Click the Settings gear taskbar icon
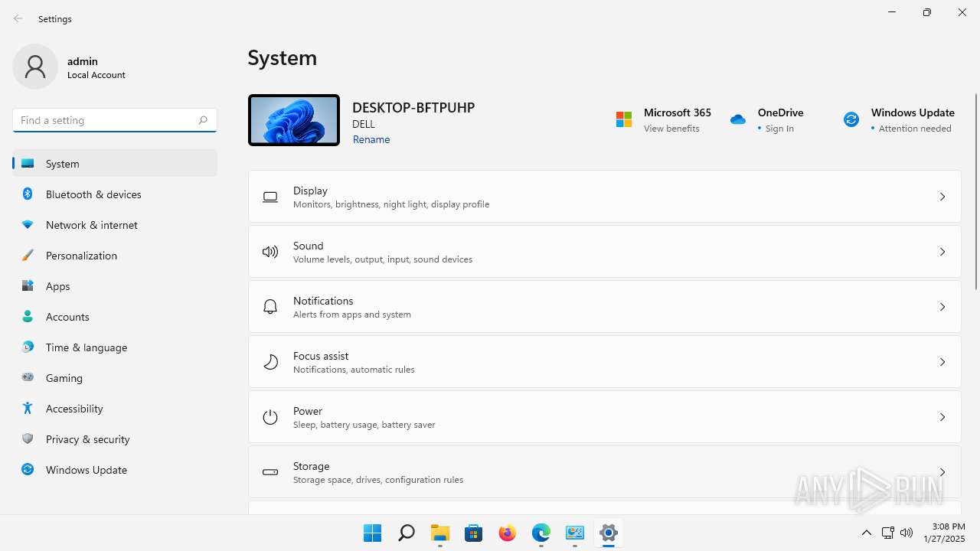Viewport: 980px width, 551px height. [609, 533]
